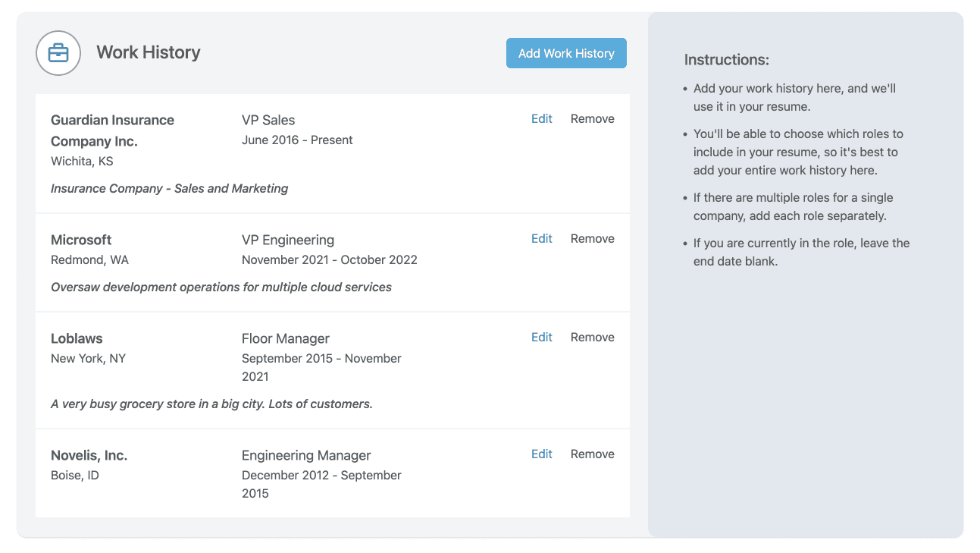This screenshot has width=980, height=553.
Task: Click November 2021 - October 2022 date range
Action: (x=330, y=260)
